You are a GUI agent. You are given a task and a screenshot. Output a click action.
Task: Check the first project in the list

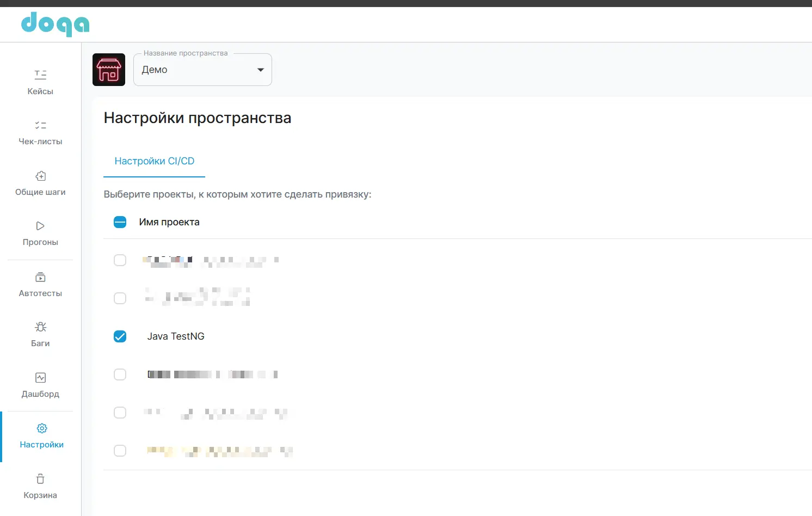(120, 260)
